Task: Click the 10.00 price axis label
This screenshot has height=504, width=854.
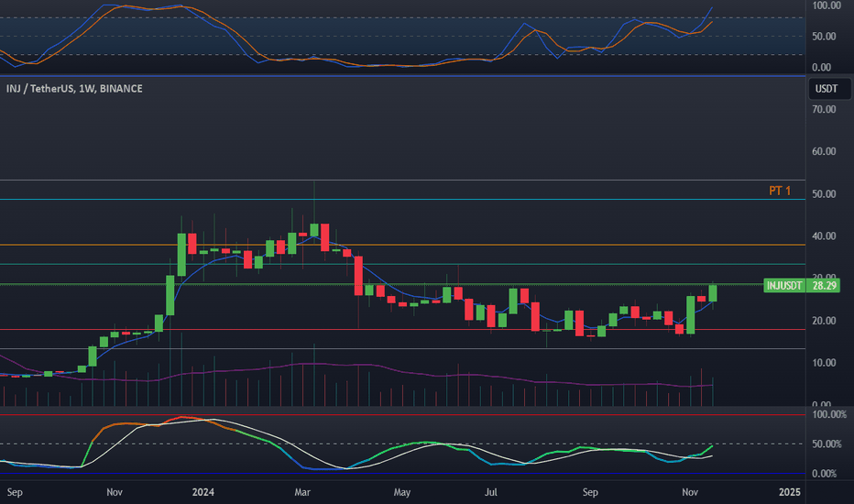Action: point(824,363)
